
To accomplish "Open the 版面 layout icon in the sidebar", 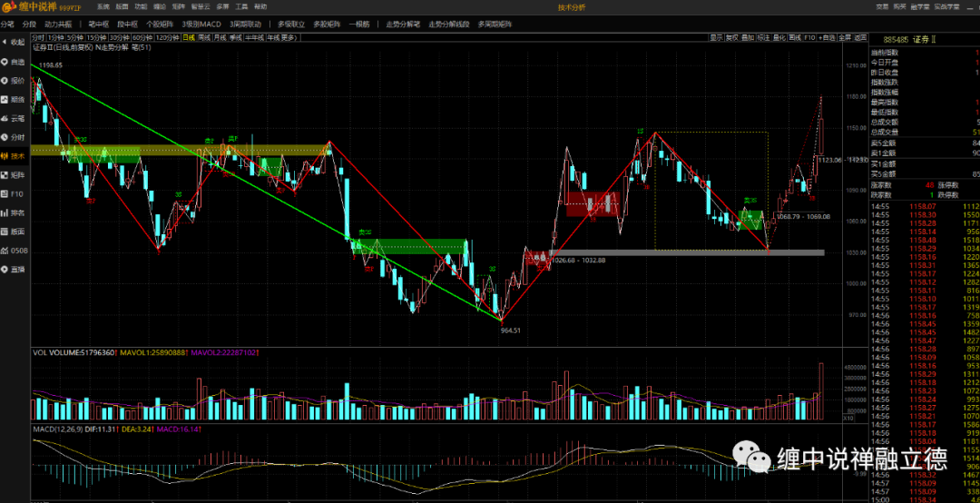I will click(x=5, y=232).
